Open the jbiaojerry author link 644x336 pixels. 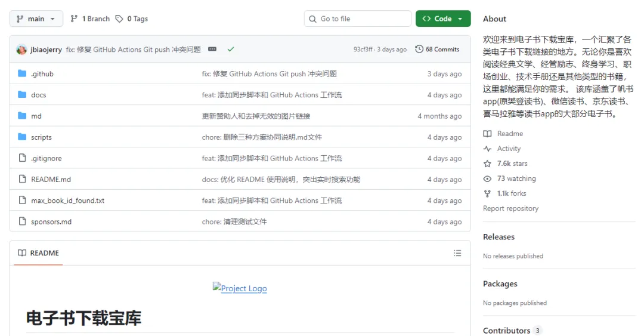pyautogui.click(x=46, y=50)
